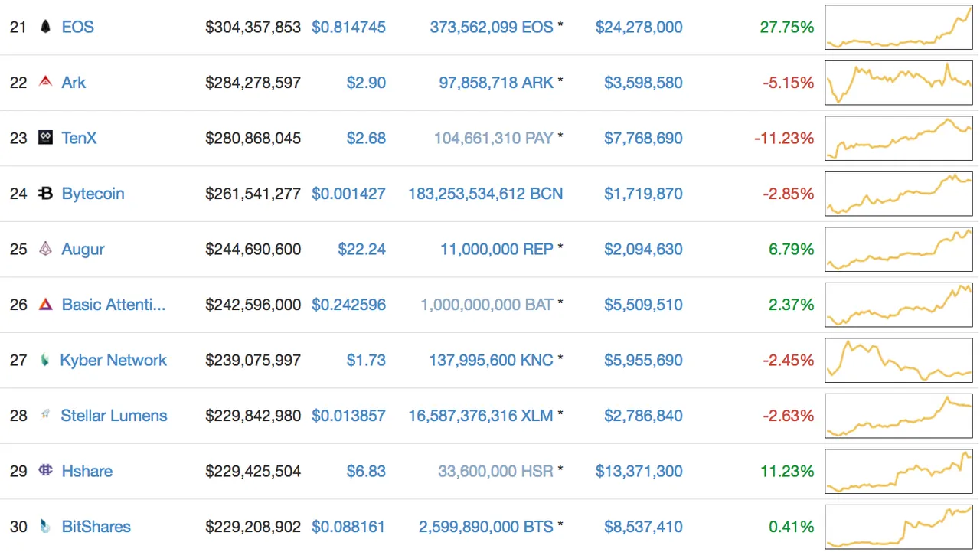Screen dimensions: 980x552
Task: Click Kyber Network volume $5,955,690
Action: point(643,360)
